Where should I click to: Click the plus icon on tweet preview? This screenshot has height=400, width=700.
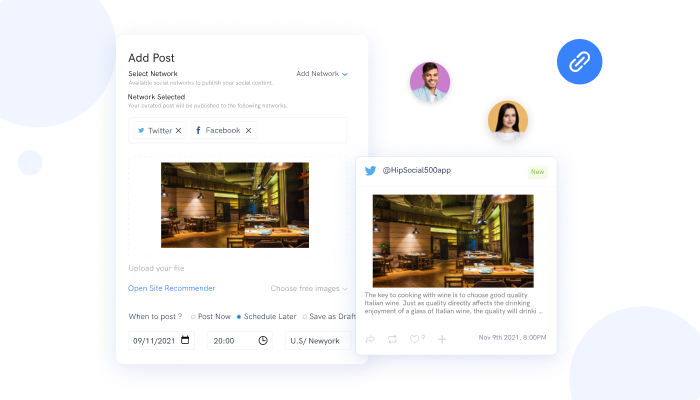click(442, 339)
